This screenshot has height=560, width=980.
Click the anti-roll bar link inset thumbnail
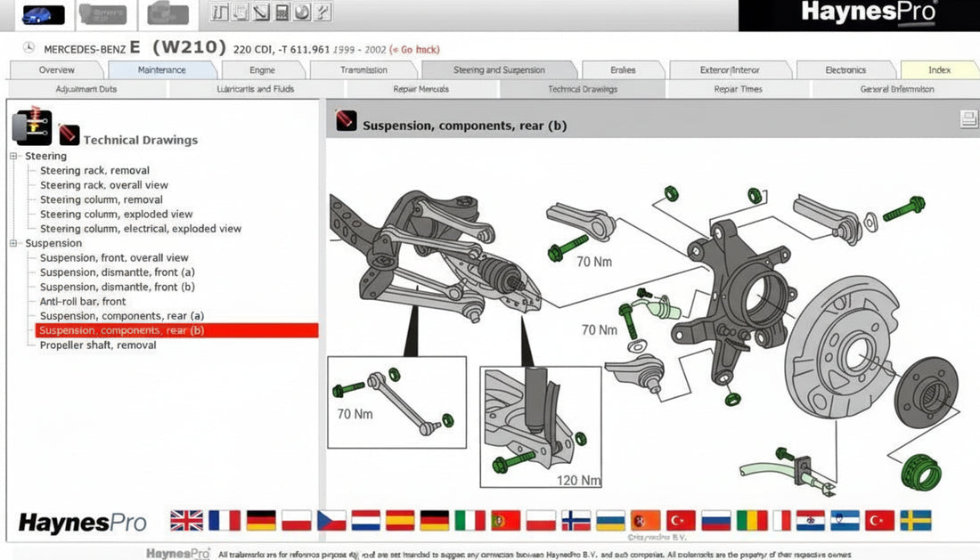(396, 402)
